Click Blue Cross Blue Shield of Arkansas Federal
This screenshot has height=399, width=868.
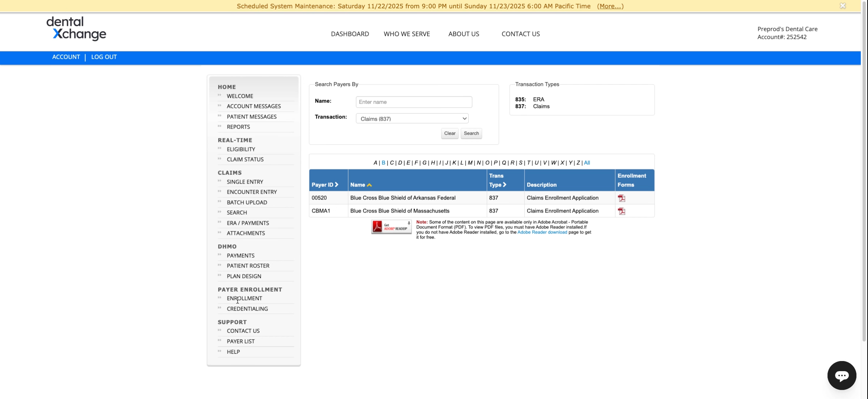[403, 198]
